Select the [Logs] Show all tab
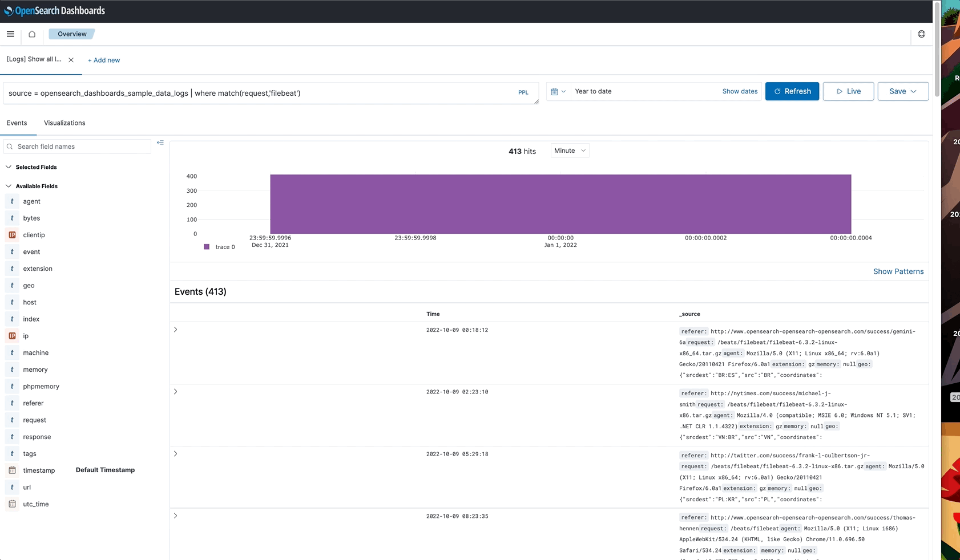 point(34,59)
